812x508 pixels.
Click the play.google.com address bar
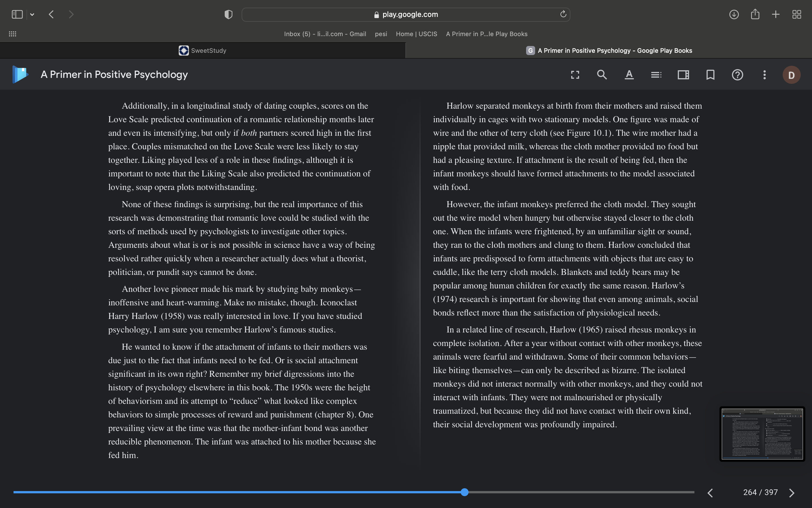[406, 14]
